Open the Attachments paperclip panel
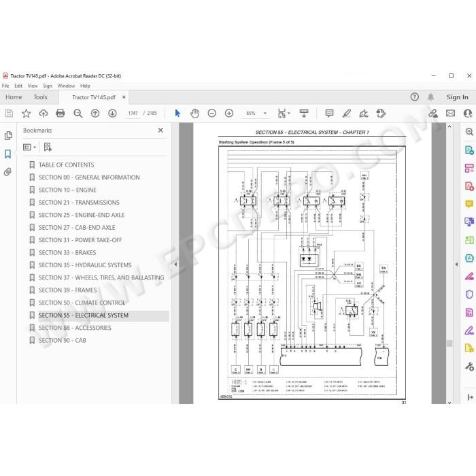This screenshot has height=476, width=476. (x=8, y=172)
